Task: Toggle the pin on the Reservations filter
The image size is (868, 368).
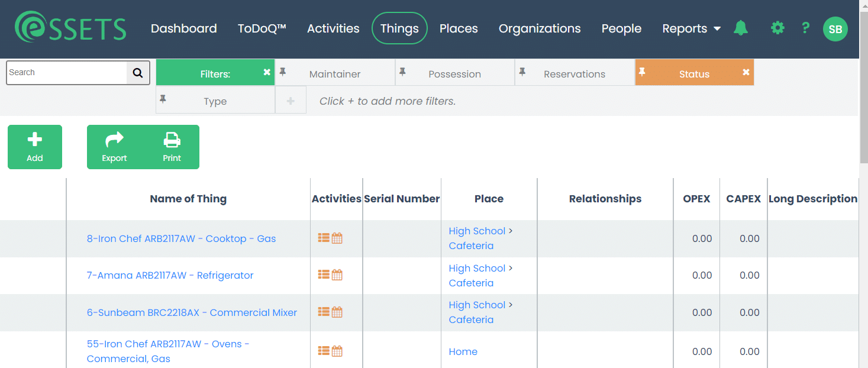Action: pyautogui.click(x=522, y=72)
